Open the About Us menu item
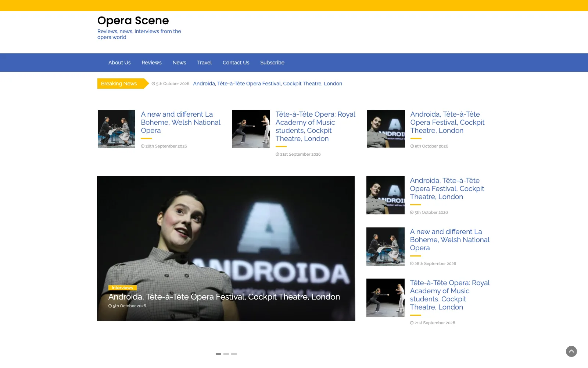588x368 pixels. 119,63
